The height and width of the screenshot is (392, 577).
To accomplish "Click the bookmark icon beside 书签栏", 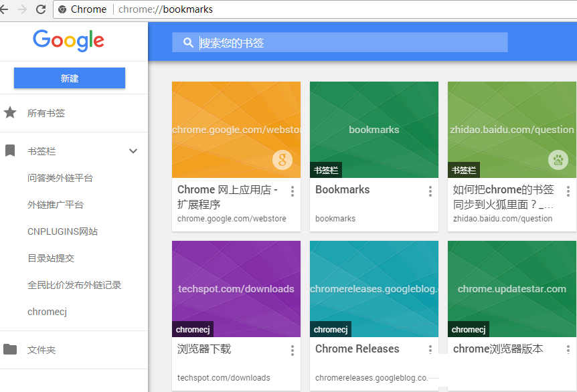I will (x=10, y=151).
